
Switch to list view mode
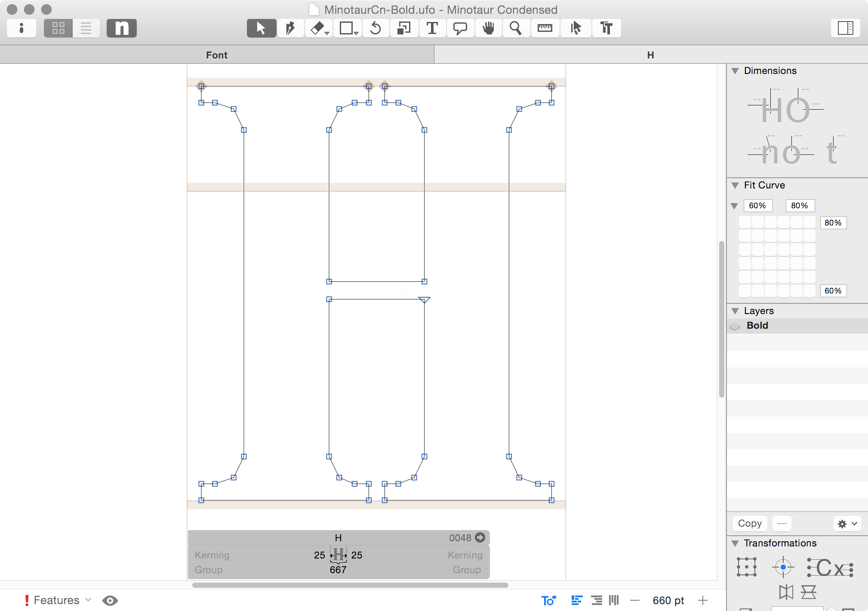[x=86, y=28]
